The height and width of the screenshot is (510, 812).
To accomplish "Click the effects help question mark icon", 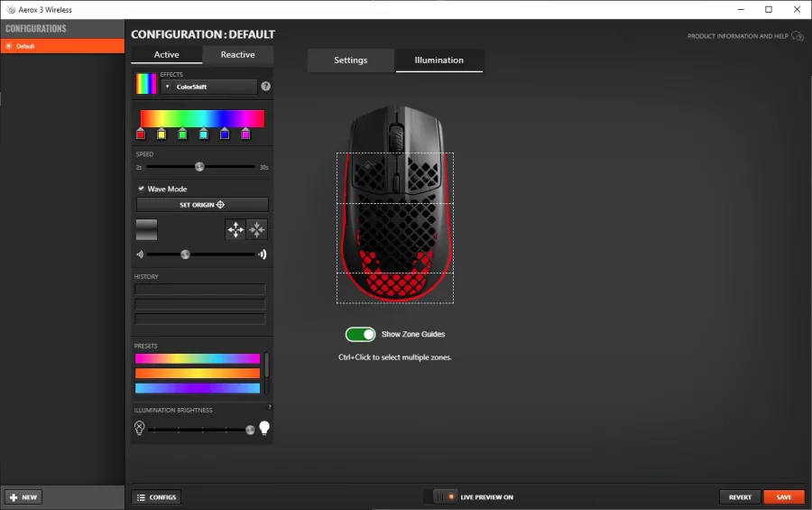I will click(x=265, y=87).
